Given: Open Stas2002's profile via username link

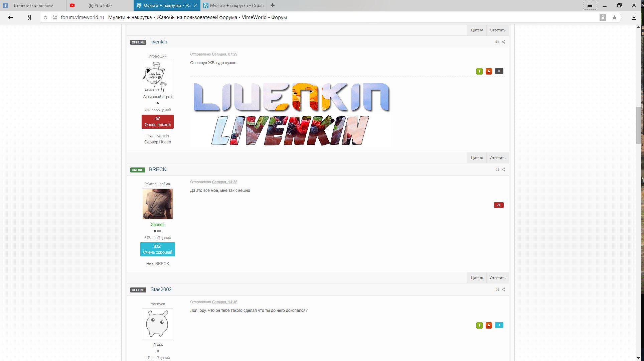Looking at the screenshot, I should coord(161,289).
